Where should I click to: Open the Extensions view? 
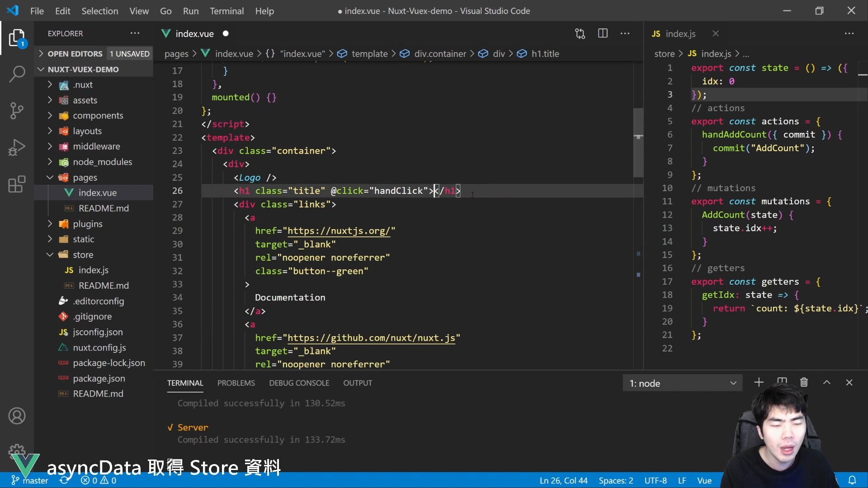[x=17, y=184]
